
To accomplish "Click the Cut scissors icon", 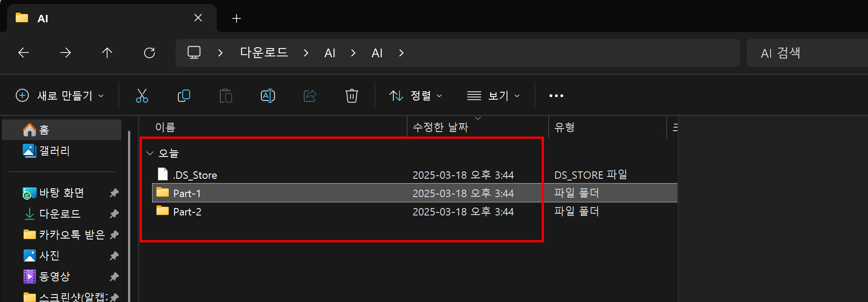I will pyautogui.click(x=142, y=96).
